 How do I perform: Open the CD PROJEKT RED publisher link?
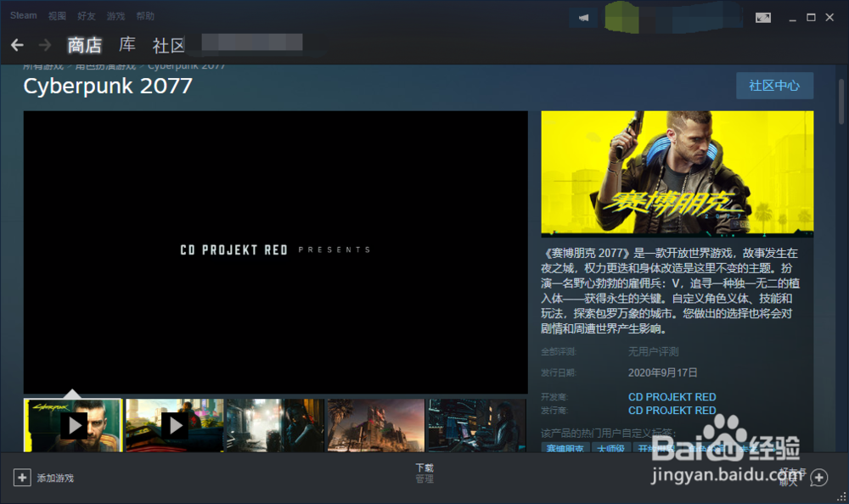(672, 411)
